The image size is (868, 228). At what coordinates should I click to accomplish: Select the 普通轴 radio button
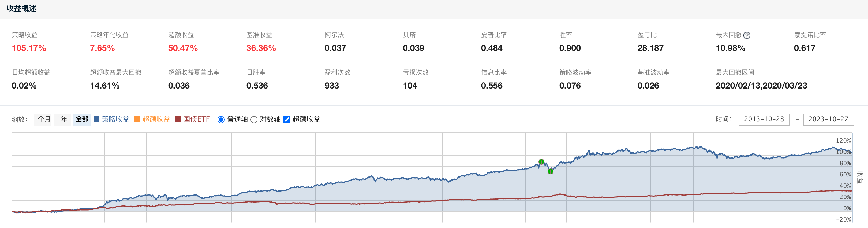(221, 119)
